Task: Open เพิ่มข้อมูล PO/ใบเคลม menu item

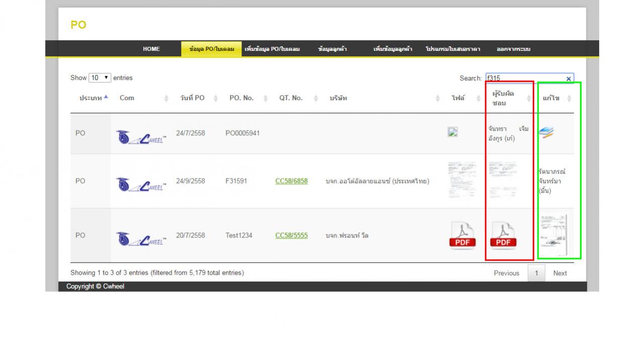Action: pos(272,49)
